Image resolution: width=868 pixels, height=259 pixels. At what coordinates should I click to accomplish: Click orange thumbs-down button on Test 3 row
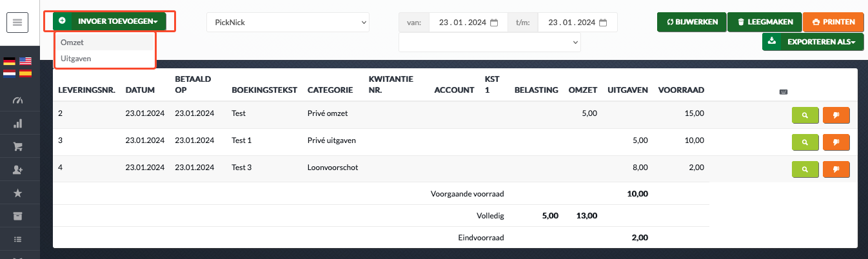click(x=836, y=169)
